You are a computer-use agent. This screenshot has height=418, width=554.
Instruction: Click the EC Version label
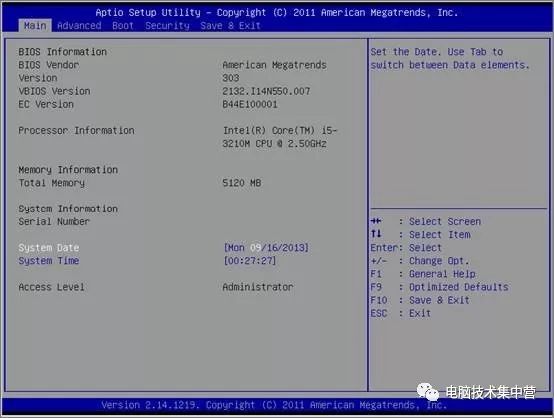click(46, 104)
